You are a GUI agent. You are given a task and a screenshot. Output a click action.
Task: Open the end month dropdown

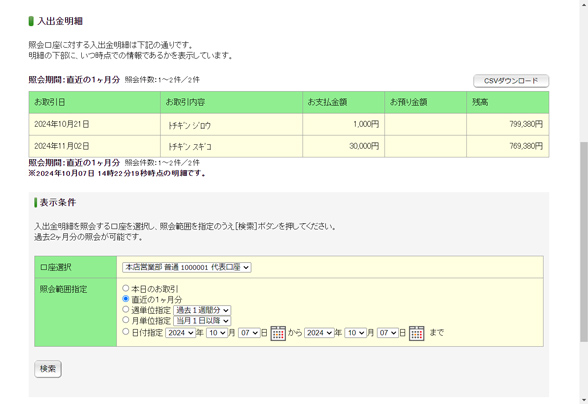coord(356,333)
